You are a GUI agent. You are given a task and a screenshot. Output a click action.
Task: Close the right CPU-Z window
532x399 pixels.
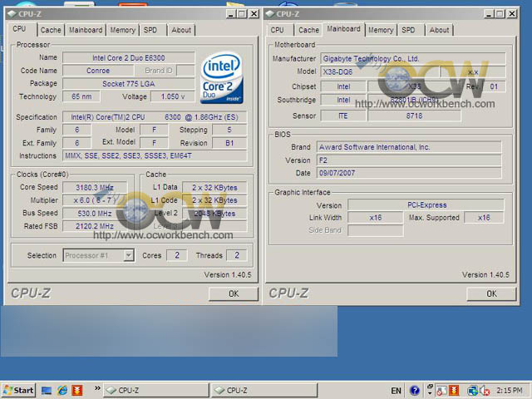point(512,14)
